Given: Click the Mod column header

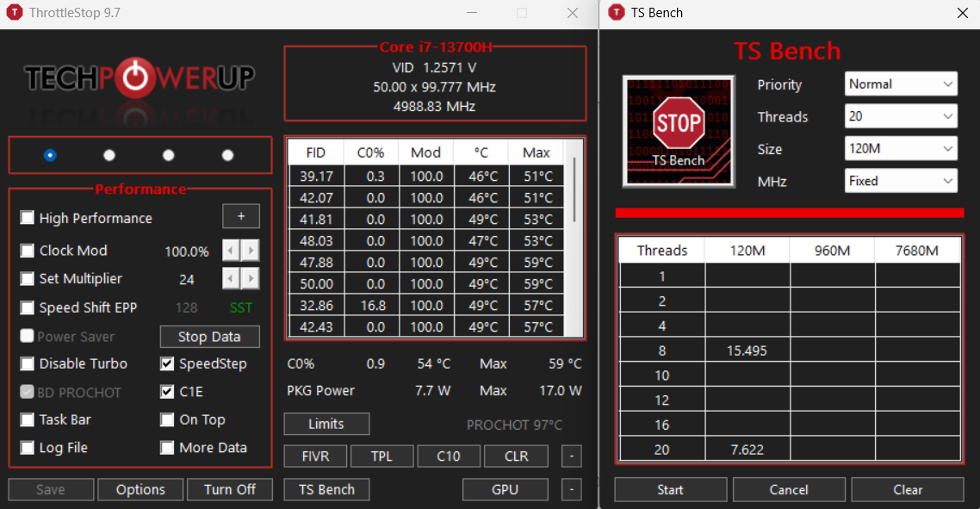Looking at the screenshot, I should click(x=425, y=152).
